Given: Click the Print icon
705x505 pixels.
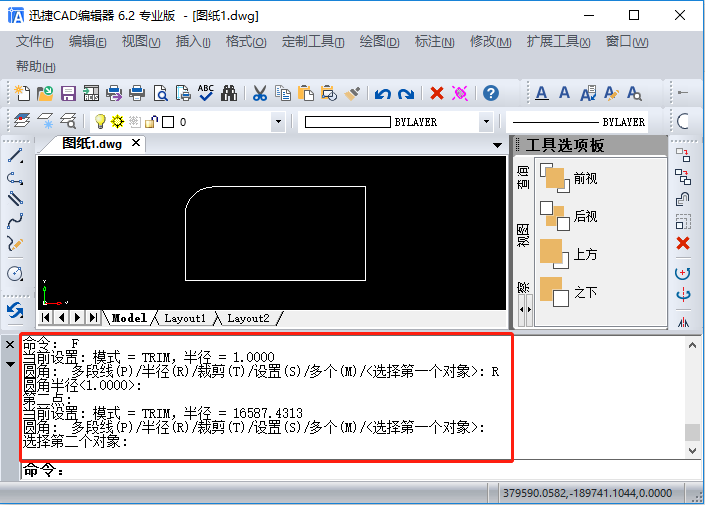Looking at the screenshot, I should [137, 93].
